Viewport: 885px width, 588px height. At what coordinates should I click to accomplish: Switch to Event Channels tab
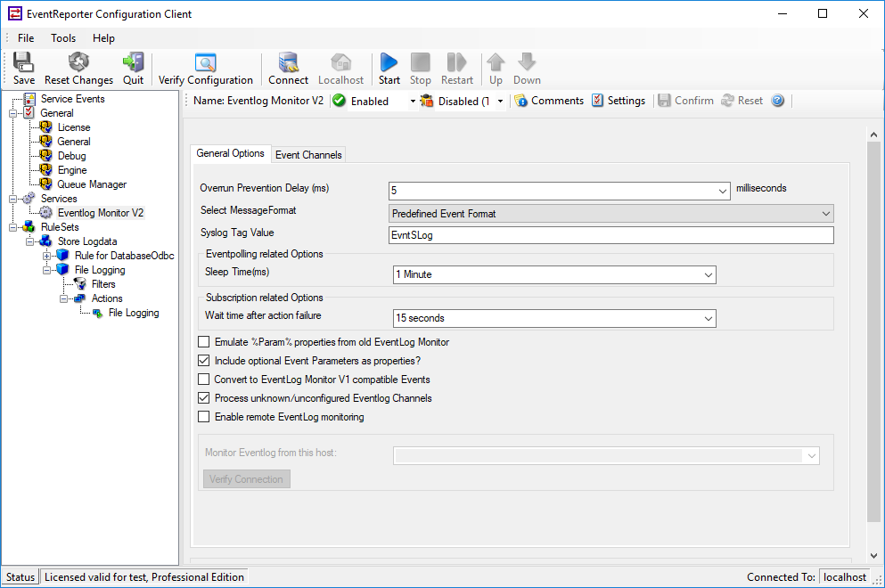point(308,155)
